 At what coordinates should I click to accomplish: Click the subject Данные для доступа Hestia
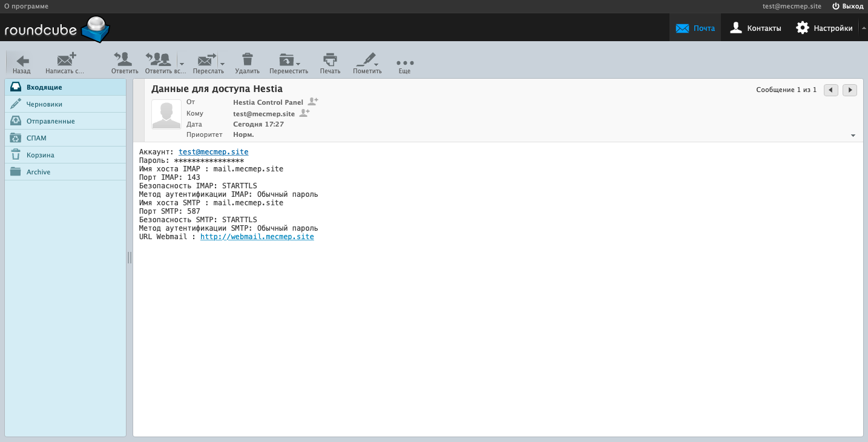pos(217,89)
